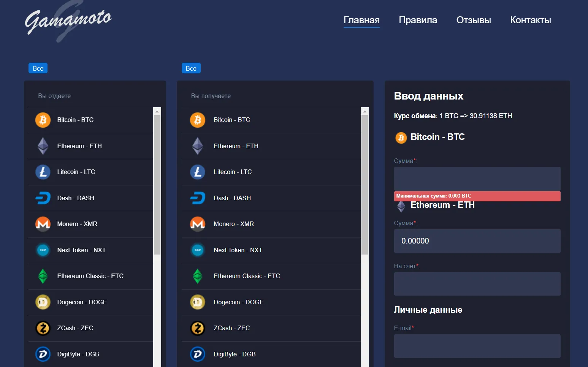Image resolution: width=588 pixels, height=367 pixels.
Task: Click the Все filter above receive list
Action: 191,68
